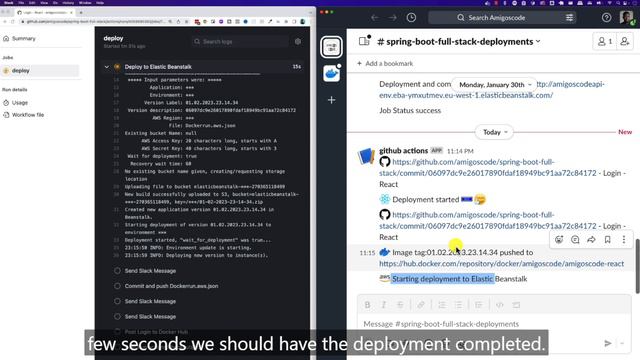Click Add a bookmark in Slack
This screenshot has height=360, width=640.
385,63
